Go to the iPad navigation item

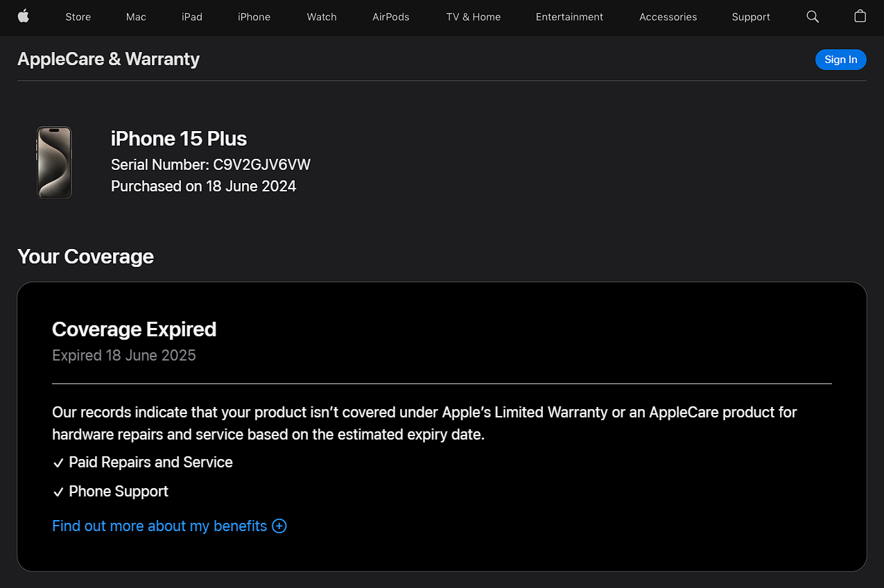192,17
